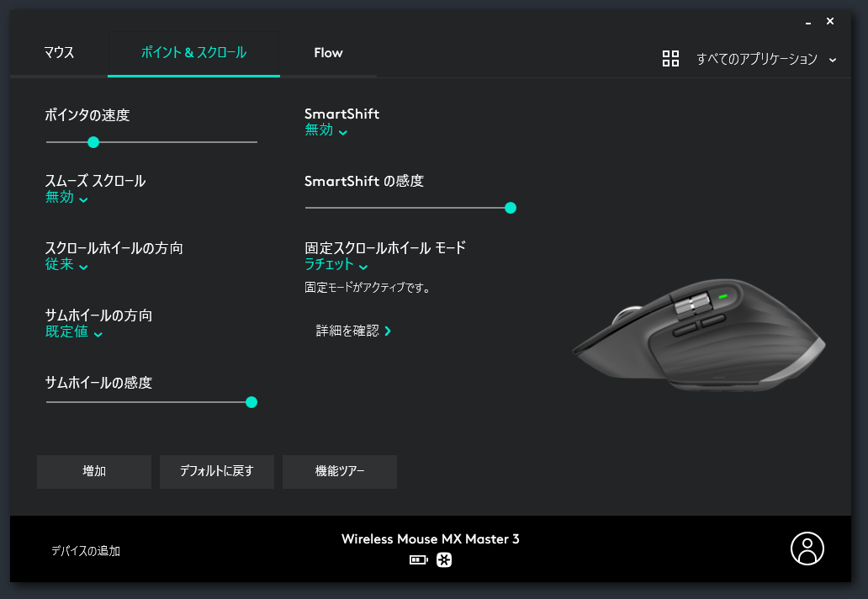Click the application grid icon

pos(670,59)
